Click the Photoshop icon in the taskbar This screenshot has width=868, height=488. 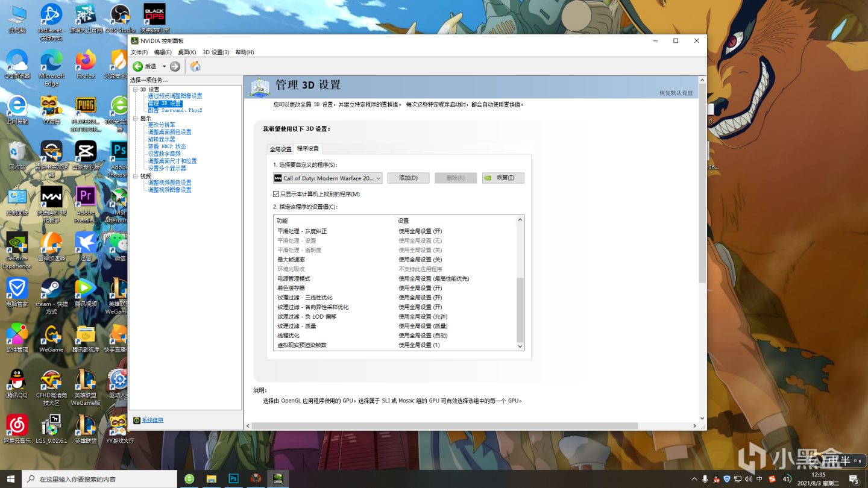[x=233, y=479]
